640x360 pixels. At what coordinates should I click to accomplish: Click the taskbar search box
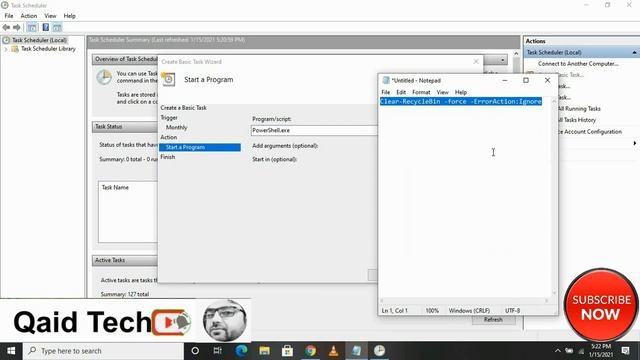pyautogui.click(x=104, y=351)
